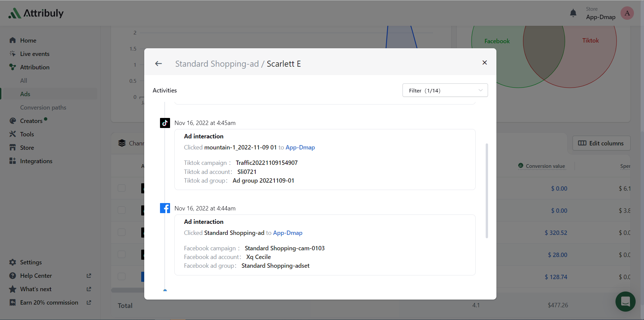
Task: Click App-Dmap link in TikTok ad interaction
Action: tap(300, 147)
